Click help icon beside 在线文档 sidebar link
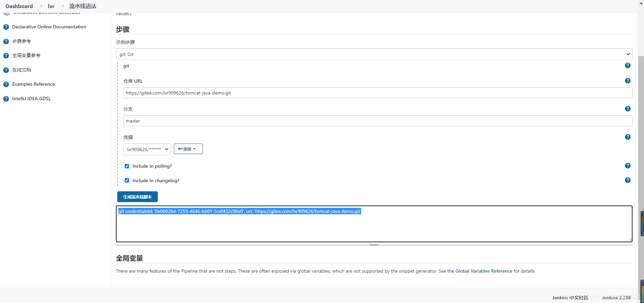Screen dimensions: 644x303 (x=6, y=70)
